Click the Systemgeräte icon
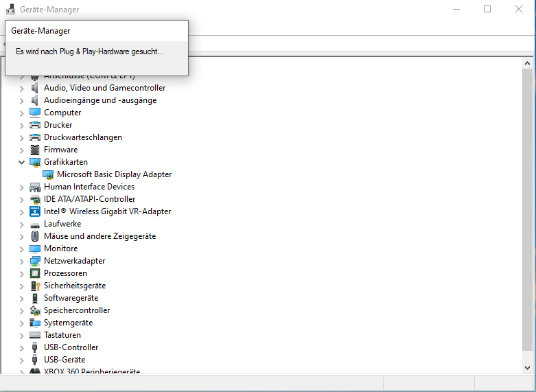This screenshot has height=392, width=536. click(35, 323)
